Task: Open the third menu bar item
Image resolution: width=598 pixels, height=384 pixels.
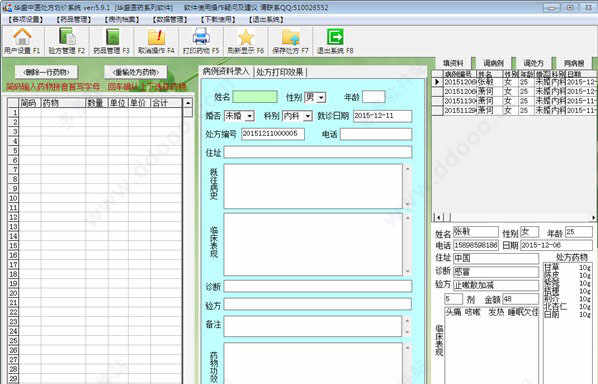Action: (x=122, y=19)
